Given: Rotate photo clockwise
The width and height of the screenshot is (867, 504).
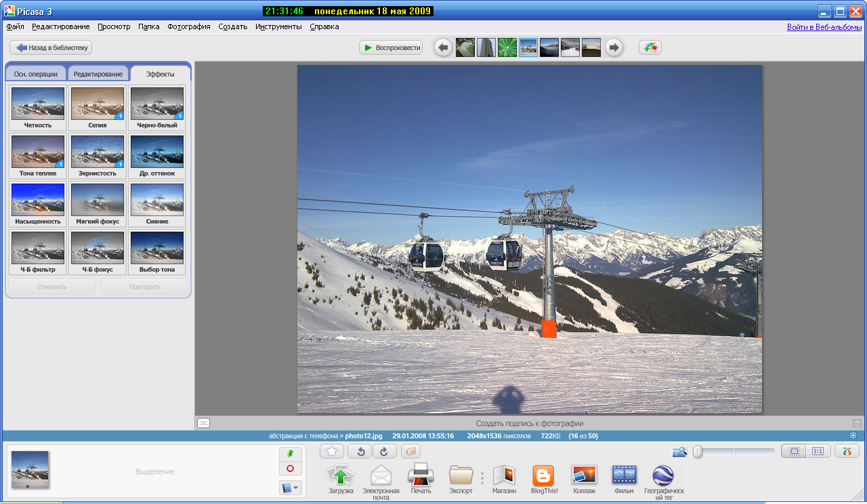Looking at the screenshot, I should click(x=384, y=451).
